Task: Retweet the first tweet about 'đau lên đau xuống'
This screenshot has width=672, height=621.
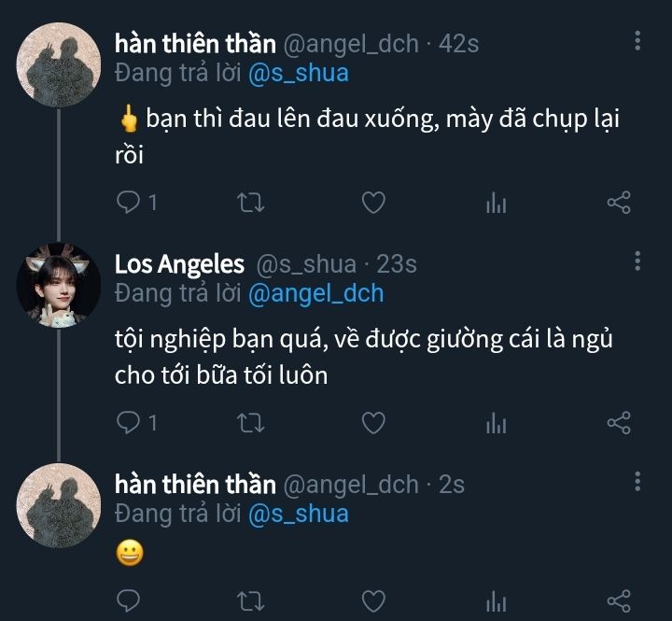Action: point(251,202)
